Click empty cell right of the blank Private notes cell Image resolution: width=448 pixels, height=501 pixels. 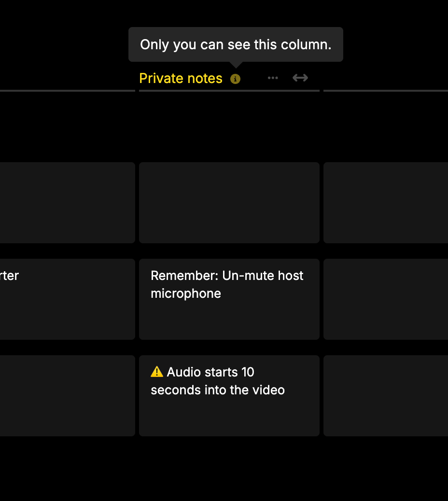pos(386,203)
